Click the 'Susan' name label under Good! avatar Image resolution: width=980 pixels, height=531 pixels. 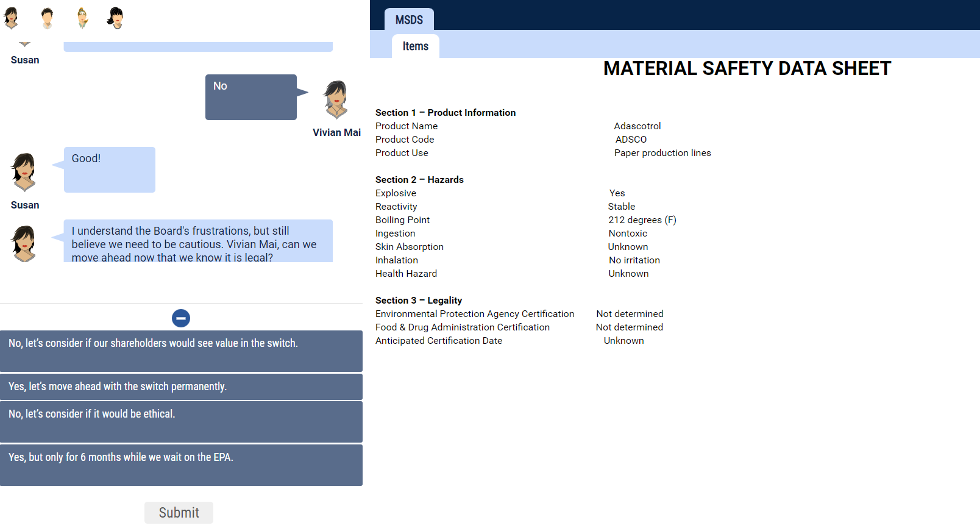click(25, 205)
